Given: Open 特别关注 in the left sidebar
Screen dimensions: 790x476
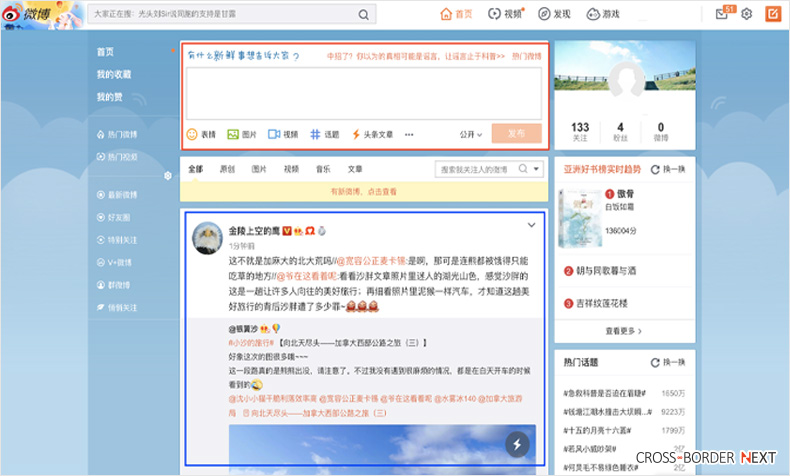Looking at the screenshot, I should click(117, 240).
